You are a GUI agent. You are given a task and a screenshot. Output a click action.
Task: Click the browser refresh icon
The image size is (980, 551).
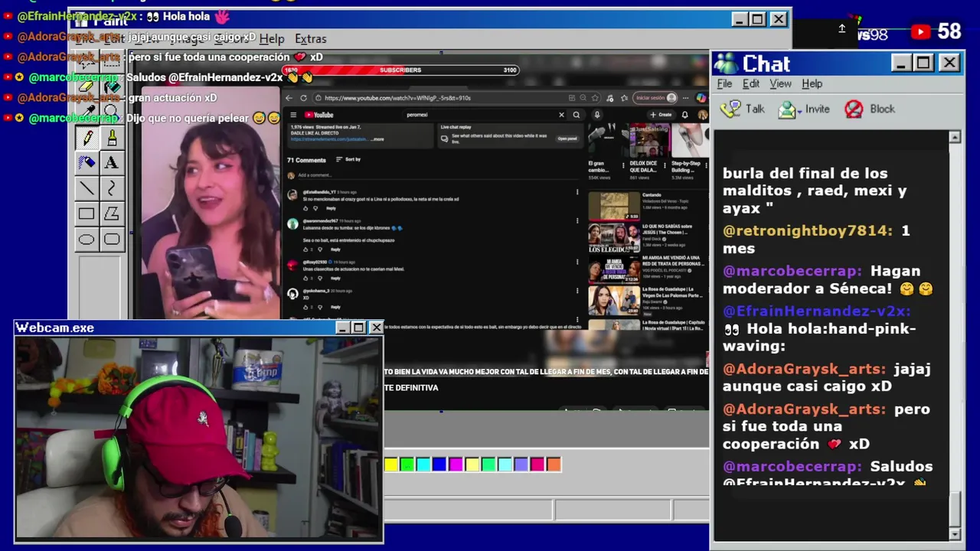[x=304, y=98]
